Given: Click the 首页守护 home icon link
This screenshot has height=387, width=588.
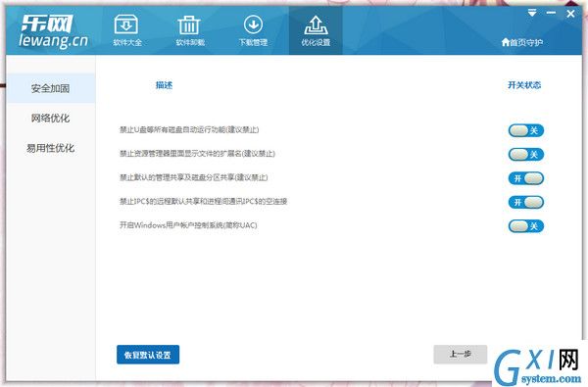Looking at the screenshot, I should click(x=522, y=42).
